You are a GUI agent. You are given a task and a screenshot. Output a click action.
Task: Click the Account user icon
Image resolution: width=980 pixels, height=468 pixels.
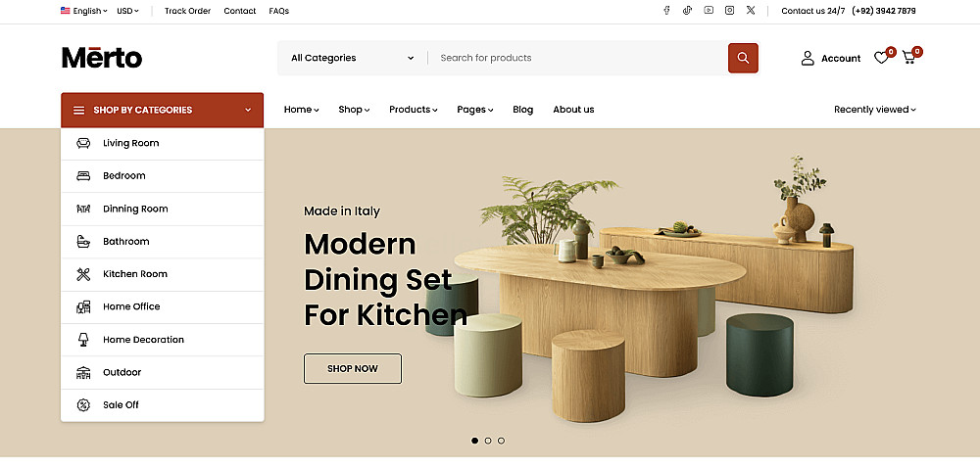pos(808,58)
